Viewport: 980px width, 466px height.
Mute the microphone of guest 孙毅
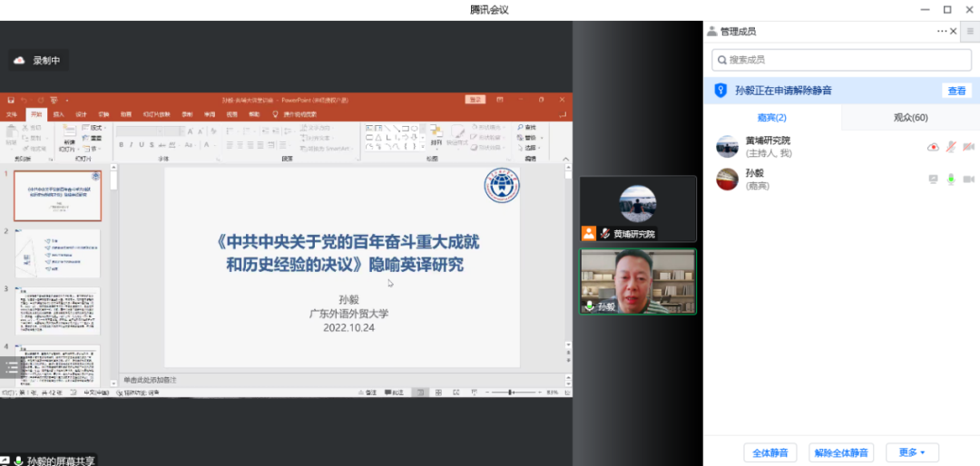coord(950,180)
